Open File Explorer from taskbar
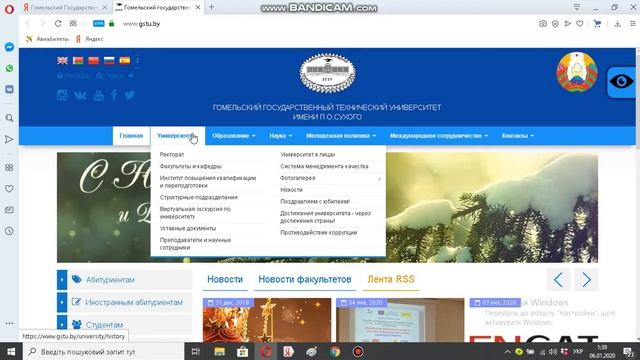This screenshot has width=640, height=360. tap(220, 351)
